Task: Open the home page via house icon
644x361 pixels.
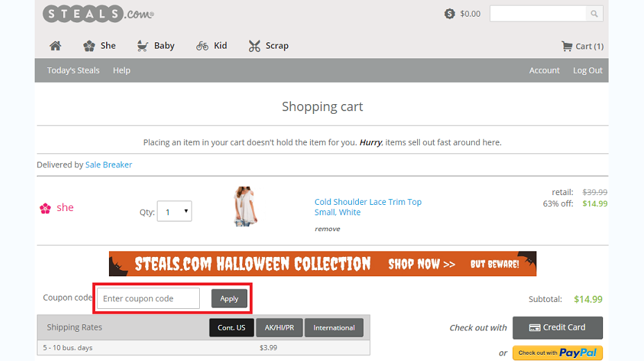Action: 56,46
